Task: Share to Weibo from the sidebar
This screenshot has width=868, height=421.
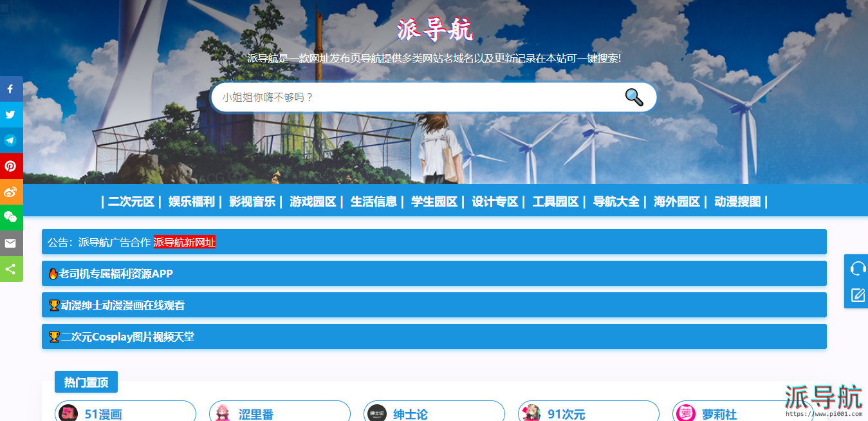Action: [x=11, y=192]
